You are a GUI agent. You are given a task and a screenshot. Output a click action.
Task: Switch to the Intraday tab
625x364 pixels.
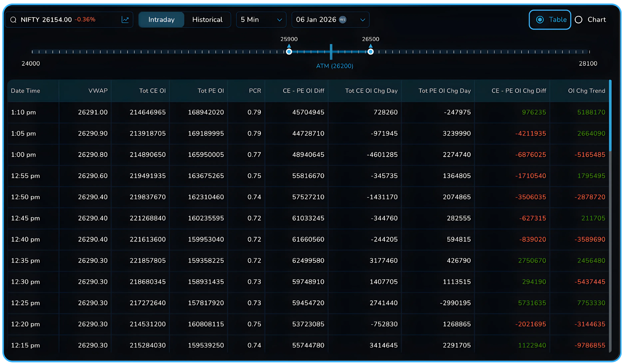[x=162, y=20]
